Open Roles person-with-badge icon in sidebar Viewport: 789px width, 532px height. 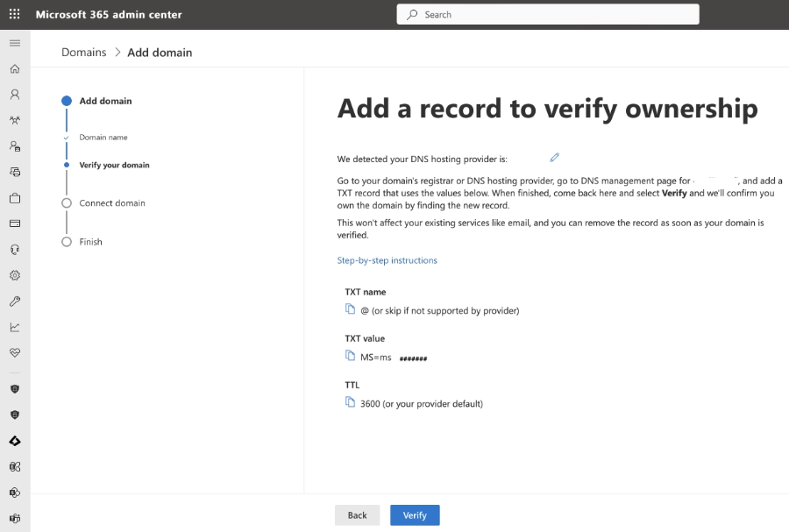(15, 146)
